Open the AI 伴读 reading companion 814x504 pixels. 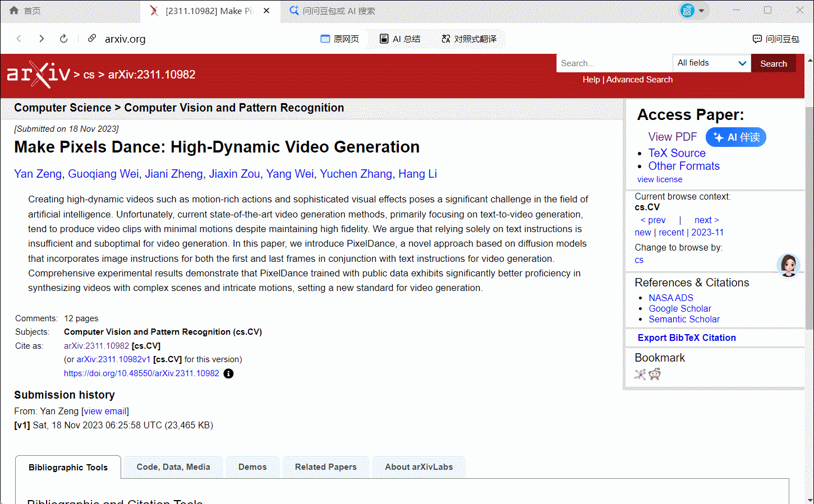[x=735, y=137]
